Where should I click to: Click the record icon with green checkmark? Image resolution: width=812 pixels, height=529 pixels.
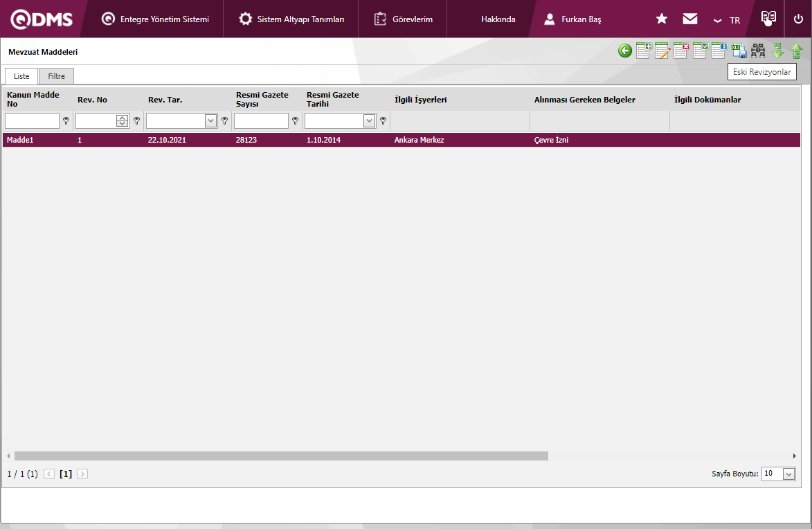click(700, 51)
